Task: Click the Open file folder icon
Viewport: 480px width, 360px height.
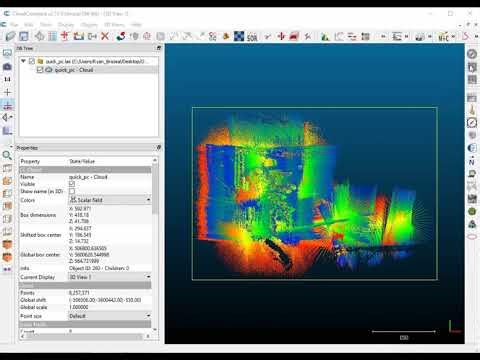Action: tap(10, 36)
